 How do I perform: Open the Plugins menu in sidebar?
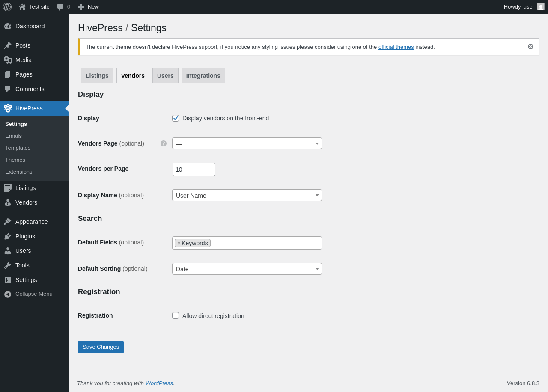[x=25, y=236]
